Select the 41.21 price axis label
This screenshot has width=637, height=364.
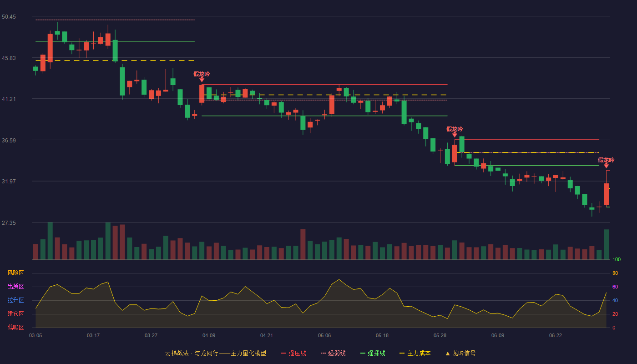(x=9, y=99)
